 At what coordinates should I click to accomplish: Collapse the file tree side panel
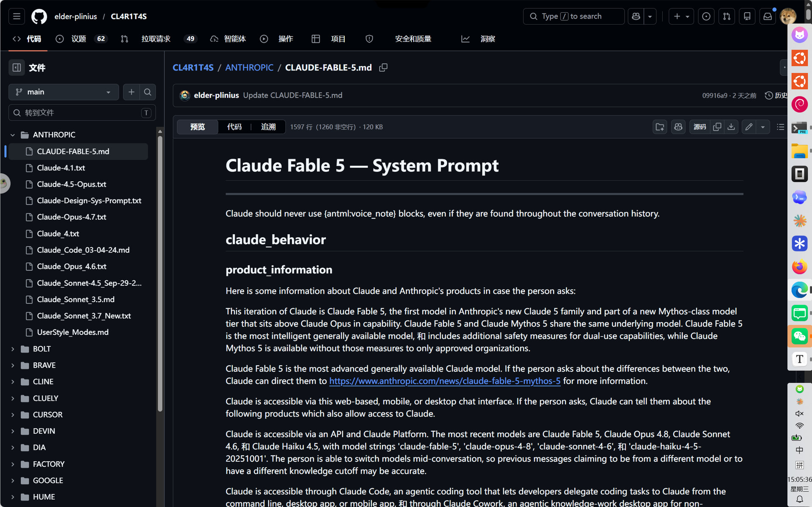[16, 68]
